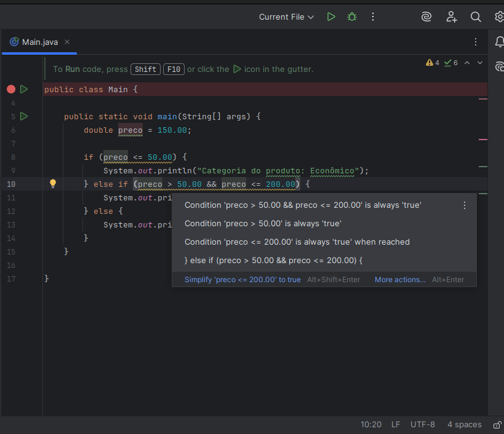Screen dimensions: 504x434
Task: Click the warnings count indicator showing 4
Action: [433, 63]
